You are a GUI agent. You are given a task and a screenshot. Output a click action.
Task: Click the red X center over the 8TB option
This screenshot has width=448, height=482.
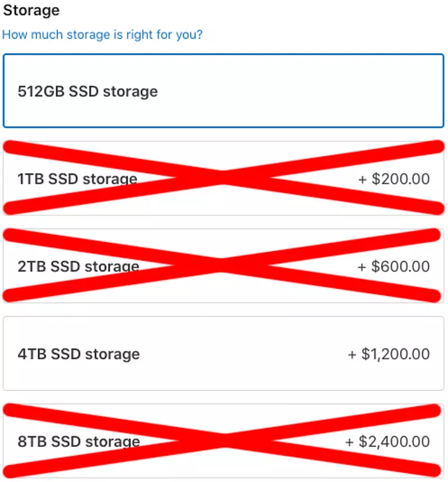pos(224,441)
